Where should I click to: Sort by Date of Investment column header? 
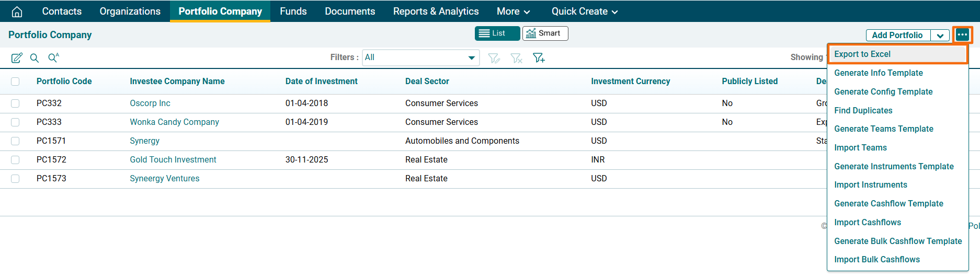click(321, 82)
